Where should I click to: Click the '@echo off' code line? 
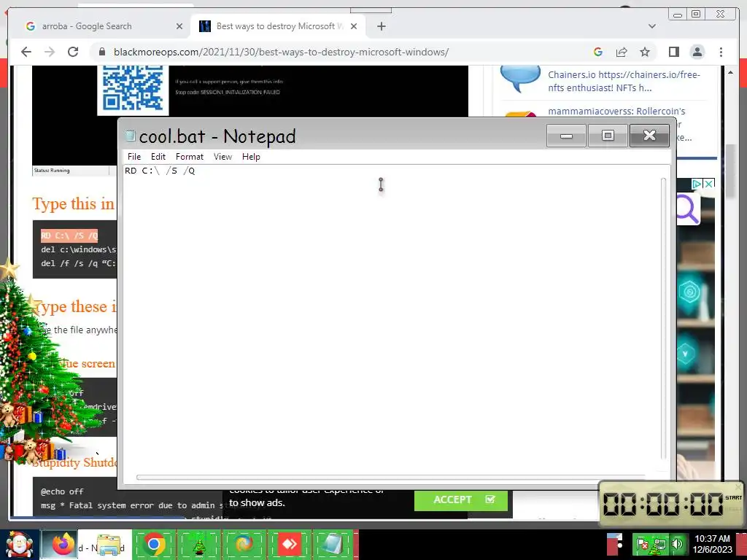coord(62,491)
